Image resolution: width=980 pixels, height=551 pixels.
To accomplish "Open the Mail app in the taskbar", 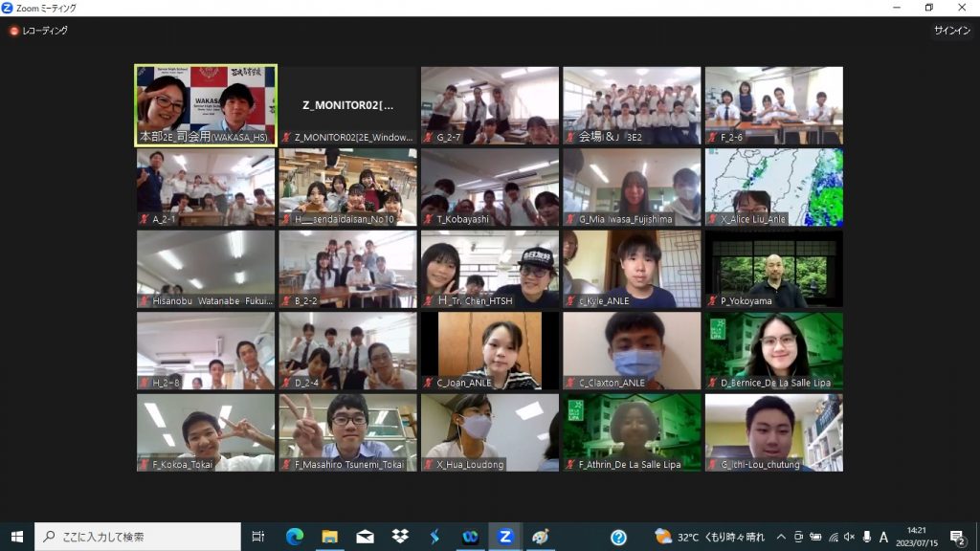I will coord(365,537).
